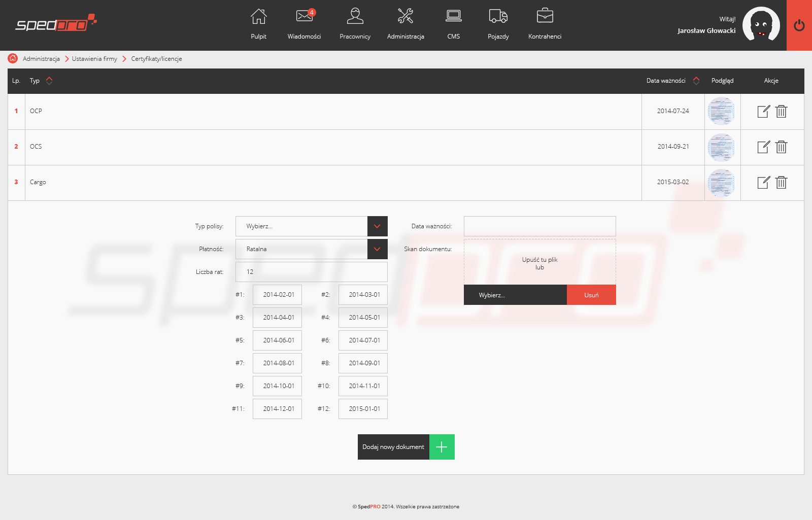Click the breadcrumb home icon
This screenshot has height=520, width=812.
pos(13,59)
